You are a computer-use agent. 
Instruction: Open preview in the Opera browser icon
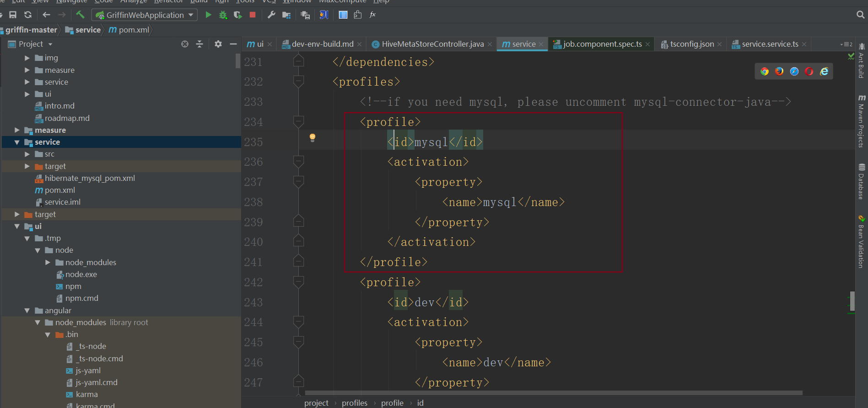[809, 71]
